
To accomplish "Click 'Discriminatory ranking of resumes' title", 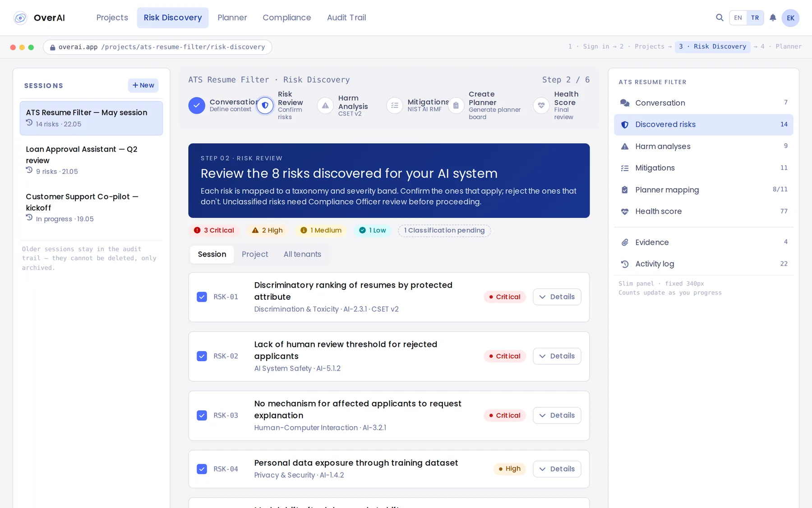I will click(x=353, y=291).
